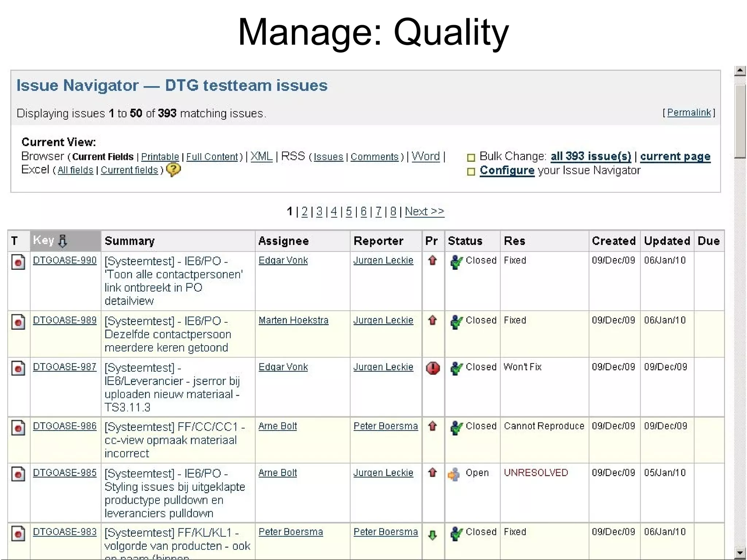Sort by the Created column header
747x560 pixels.
tap(614, 241)
